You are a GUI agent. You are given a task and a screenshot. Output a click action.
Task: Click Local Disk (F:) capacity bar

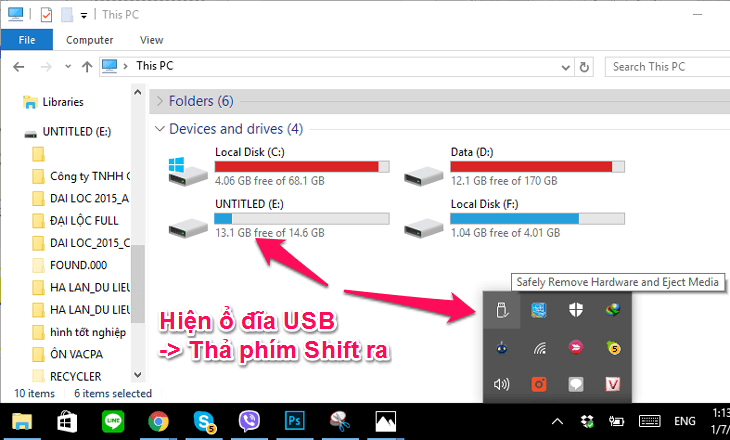click(537, 218)
